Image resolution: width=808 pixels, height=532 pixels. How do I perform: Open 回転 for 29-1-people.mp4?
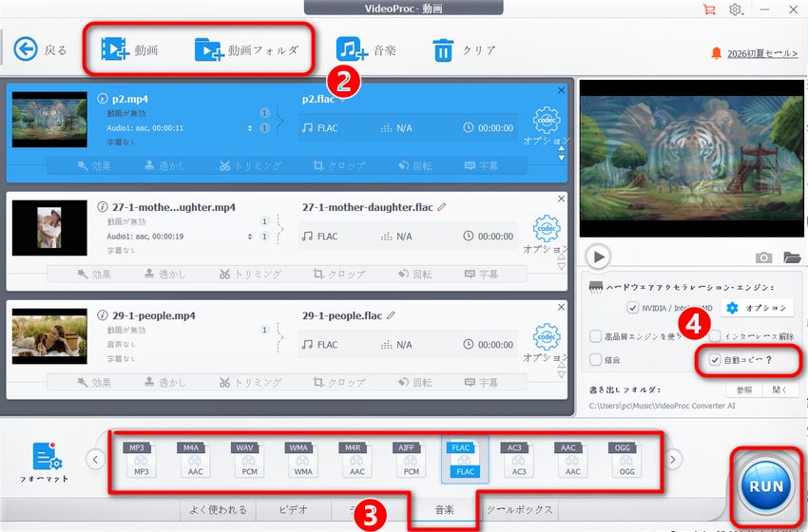414,383
